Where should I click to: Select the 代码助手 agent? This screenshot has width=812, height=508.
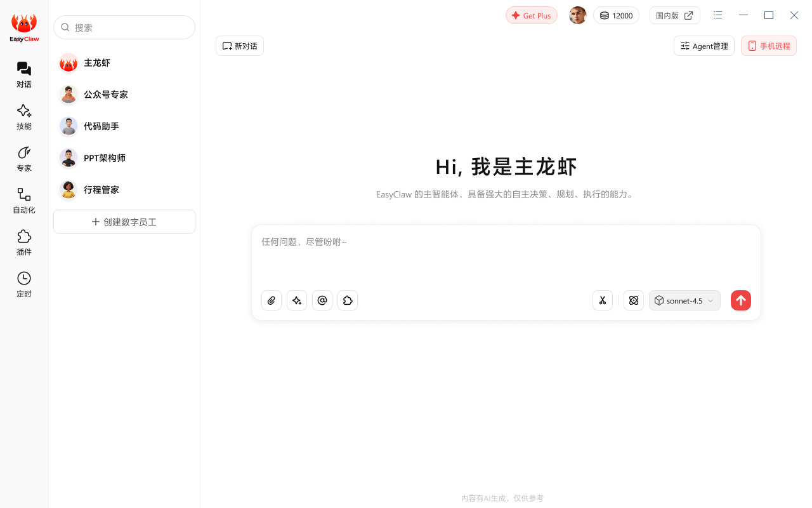[124, 126]
